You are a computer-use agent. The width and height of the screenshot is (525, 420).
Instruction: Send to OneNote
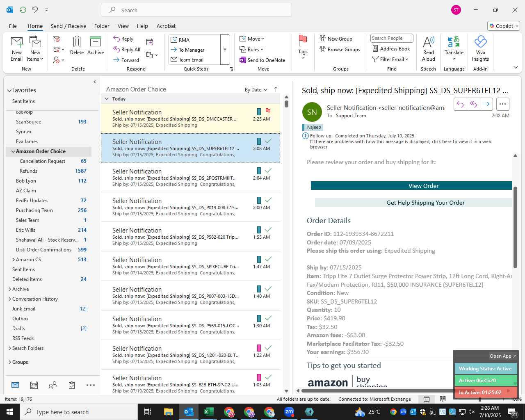point(262,60)
